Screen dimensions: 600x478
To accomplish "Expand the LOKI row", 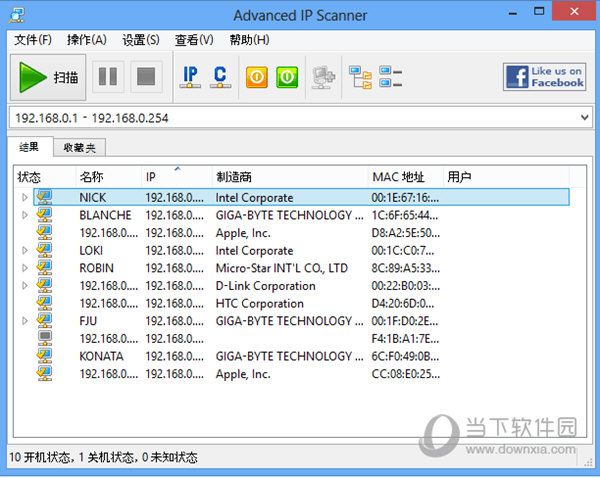I will [25, 250].
